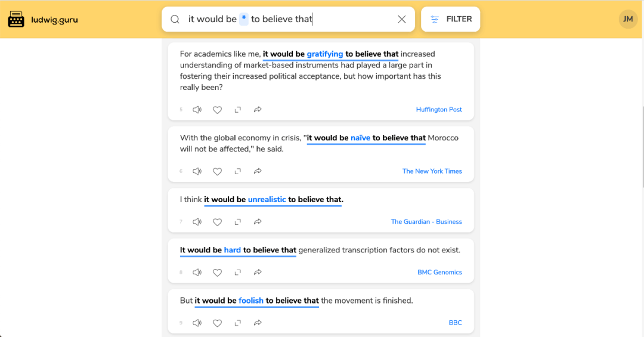The width and height of the screenshot is (644, 337).
Task: Expand the Huffington Post sentence card
Action: pos(237,110)
